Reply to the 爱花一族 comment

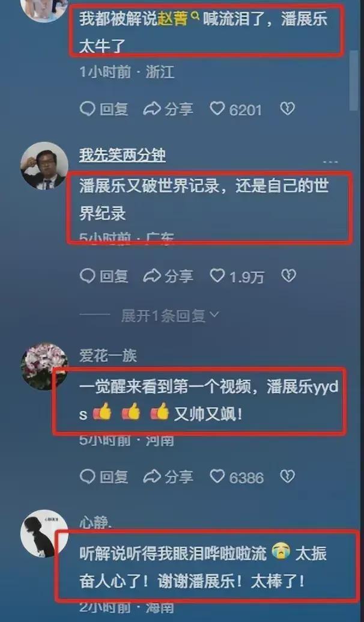pos(104,477)
